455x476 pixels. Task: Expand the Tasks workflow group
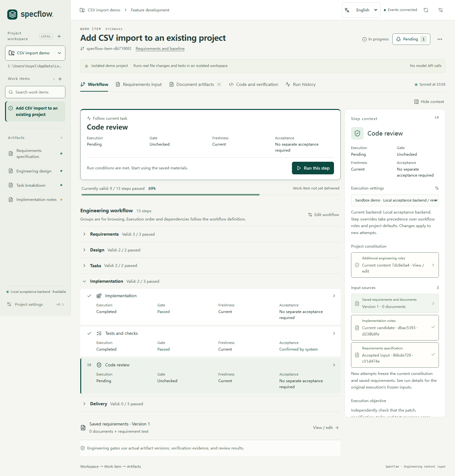(x=210, y=266)
